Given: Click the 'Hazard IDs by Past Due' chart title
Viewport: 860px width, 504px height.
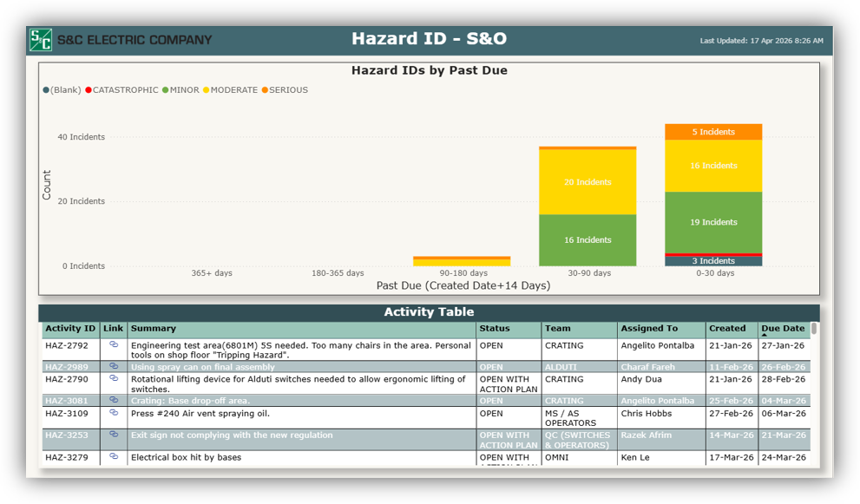Looking at the screenshot, I should 429,70.
